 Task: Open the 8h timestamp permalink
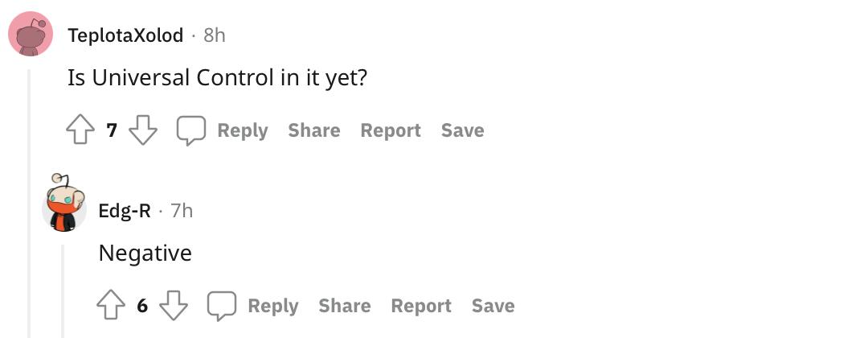point(215,35)
